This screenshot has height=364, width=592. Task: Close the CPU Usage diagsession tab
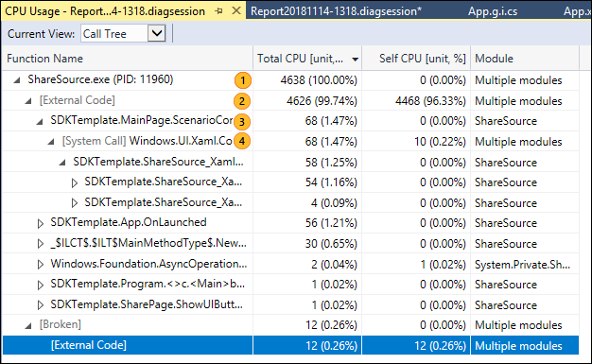pyautogui.click(x=236, y=11)
